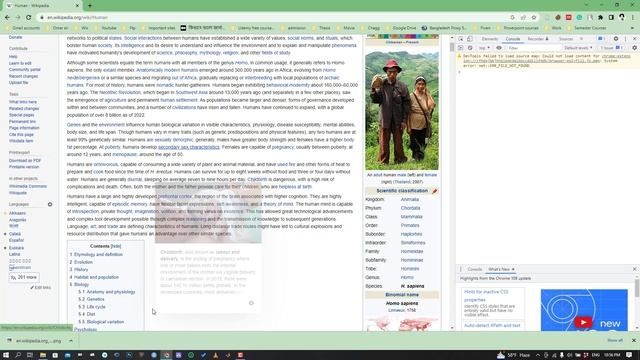
Task: Open a new tab with plus button
Action: tap(90, 6)
